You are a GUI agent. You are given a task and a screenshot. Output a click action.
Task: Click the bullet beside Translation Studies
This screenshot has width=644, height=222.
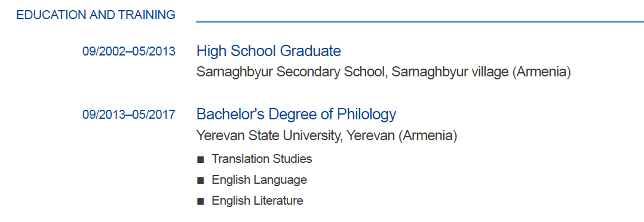[201, 159]
